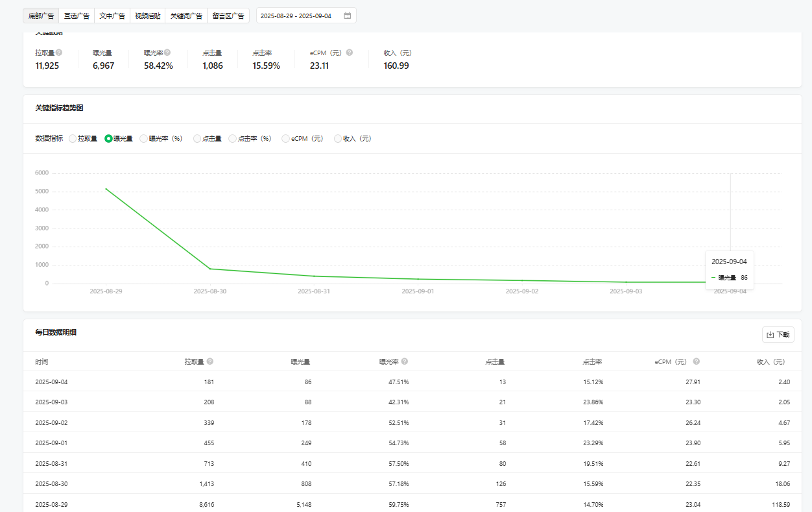Image resolution: width=812 pixels, height=512 pixels.
Task: Click the 26.24 eCPM cell
Action: point(693,422)
